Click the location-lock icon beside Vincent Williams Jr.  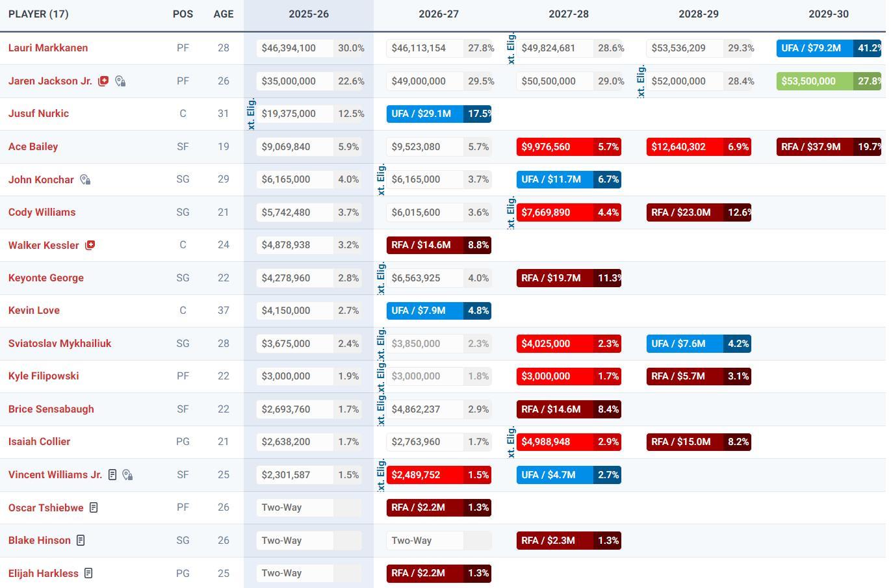(127, 475)
